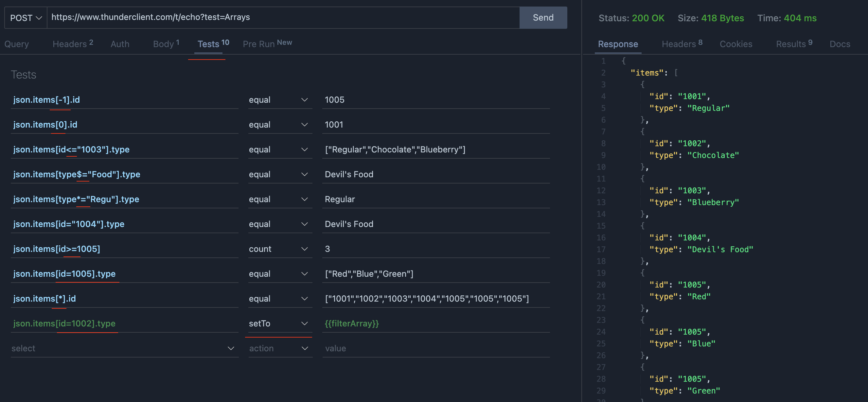The image size is (868, 402).
Task: Open the Docs tab
Action: pos(840,44)
